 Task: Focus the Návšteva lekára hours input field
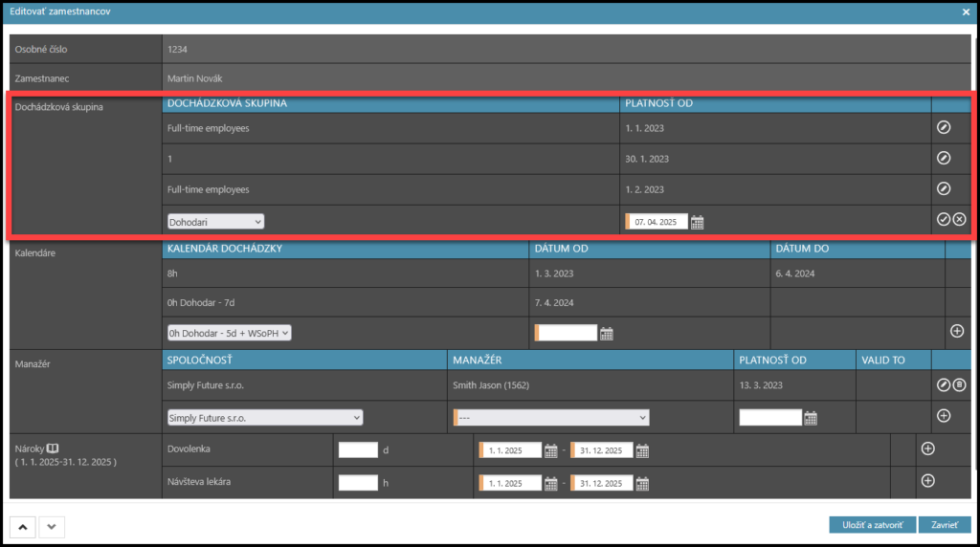358,483
